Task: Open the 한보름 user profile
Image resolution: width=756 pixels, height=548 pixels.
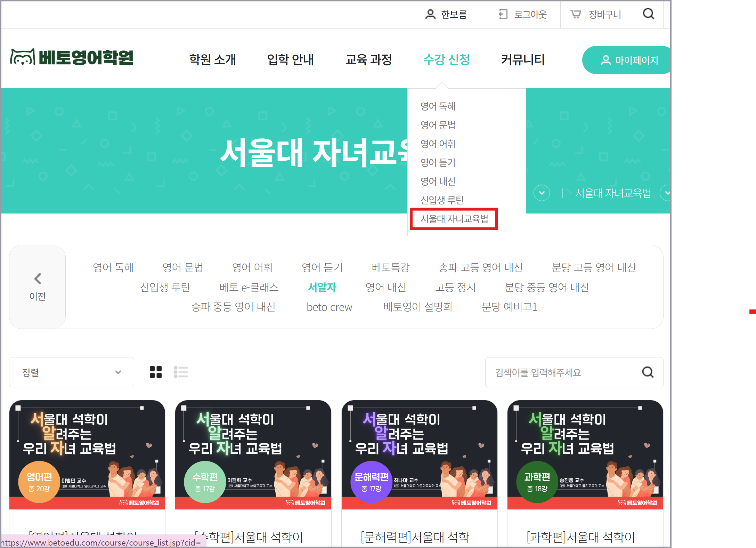Action: pos(446,14)
